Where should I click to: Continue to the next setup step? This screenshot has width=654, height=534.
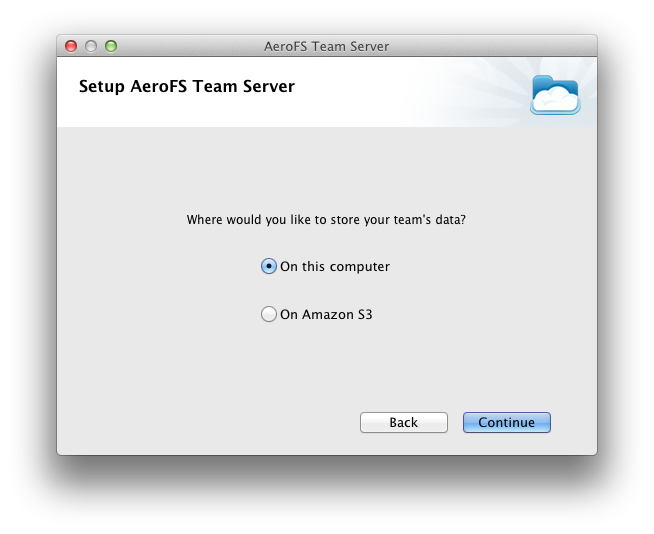pyautogui.click(x=507, y=422)
